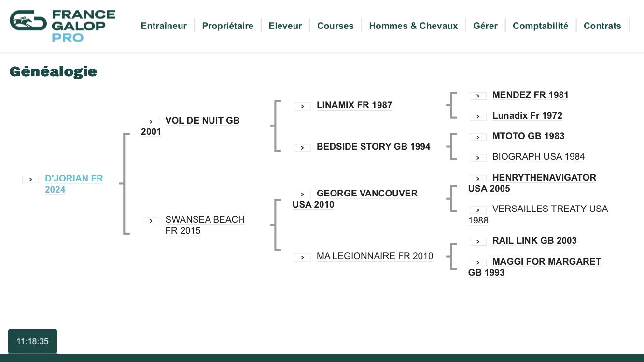The image size is (644, 362).
Task: Click the arrow button beside MAGGI FOR MARGARET
Action: pos(478,263)
